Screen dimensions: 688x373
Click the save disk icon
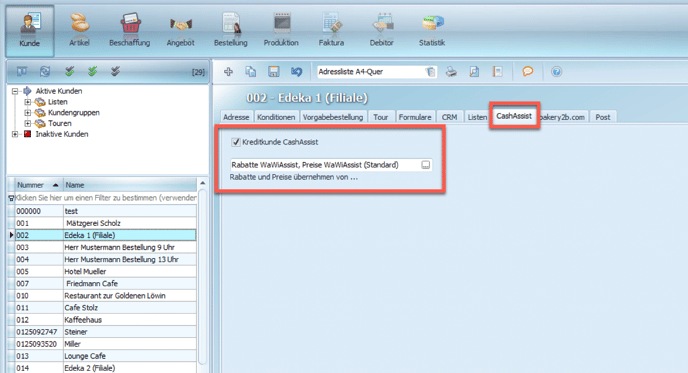click(x=274, y=72)
